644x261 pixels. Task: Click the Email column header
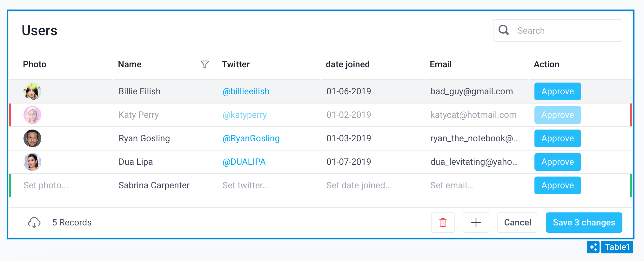[x=440, y=64]
